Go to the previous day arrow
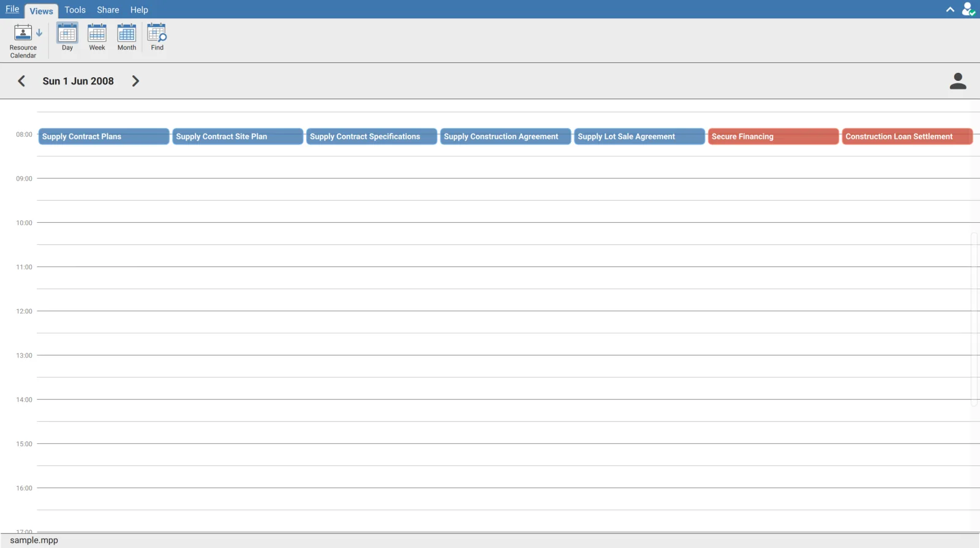The width and height of the screenshot is (980, 548). [x=21, y=81]
